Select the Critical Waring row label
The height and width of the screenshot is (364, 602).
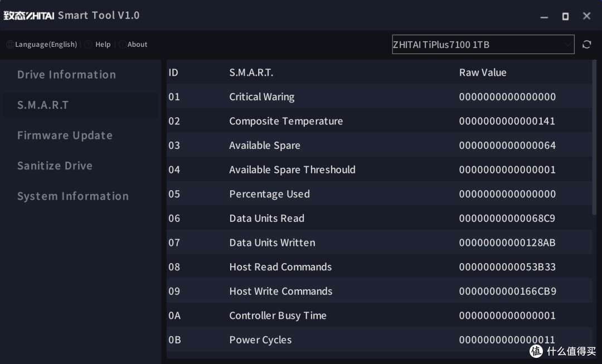click(262, 97)
